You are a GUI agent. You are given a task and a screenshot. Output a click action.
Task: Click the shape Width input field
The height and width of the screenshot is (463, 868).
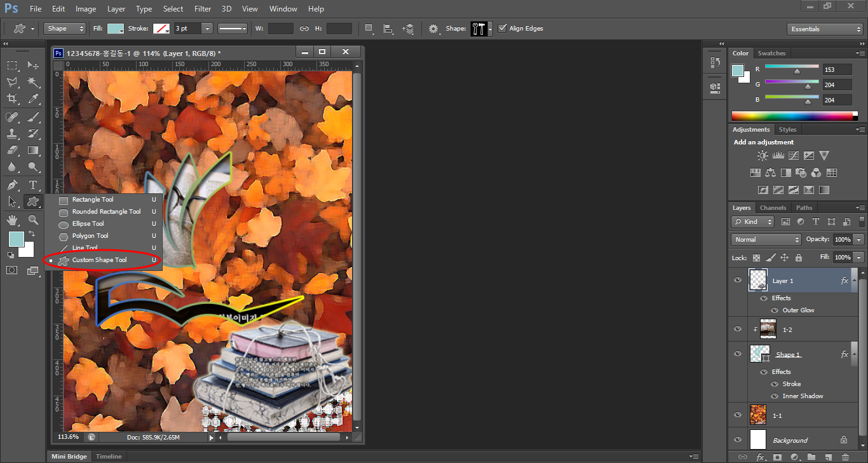click(280, 29)
